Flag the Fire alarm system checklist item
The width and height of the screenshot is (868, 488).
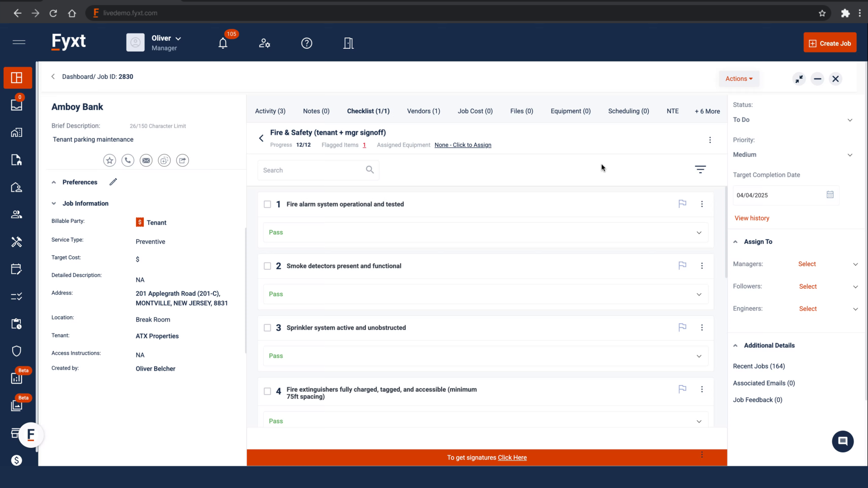(x=682, y=204)
